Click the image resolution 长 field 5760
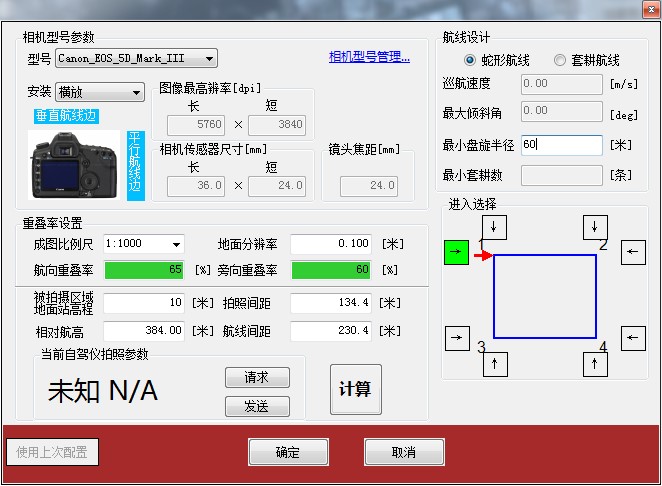662x486 pixels. pyautogui.click(x=196, y=125)
